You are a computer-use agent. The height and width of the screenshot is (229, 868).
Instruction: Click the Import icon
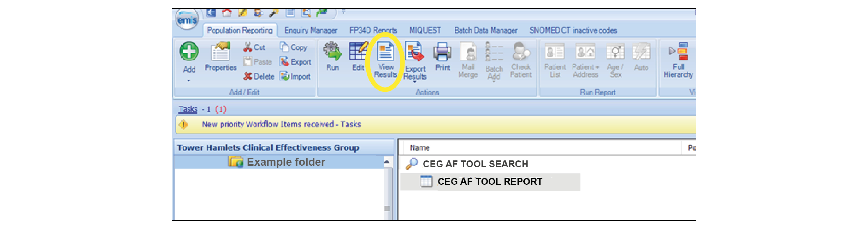pyautogui.click(x=295, y=77)
